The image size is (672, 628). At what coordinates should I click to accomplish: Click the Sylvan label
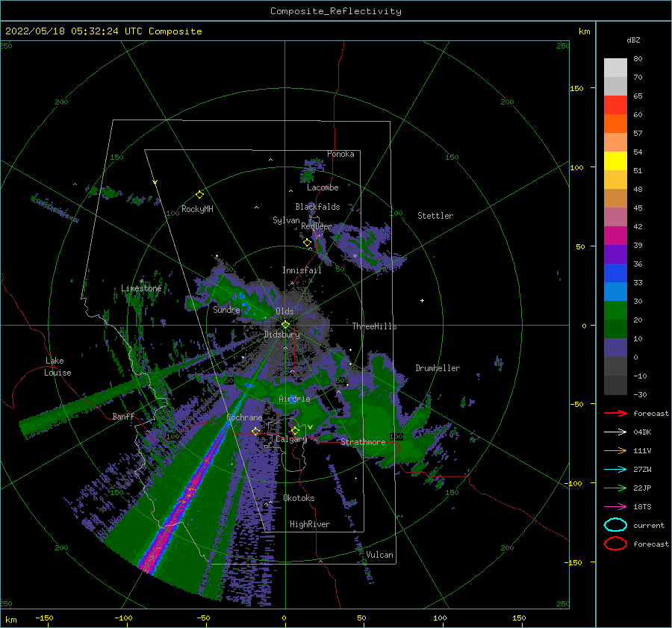[x=286, y=220]
